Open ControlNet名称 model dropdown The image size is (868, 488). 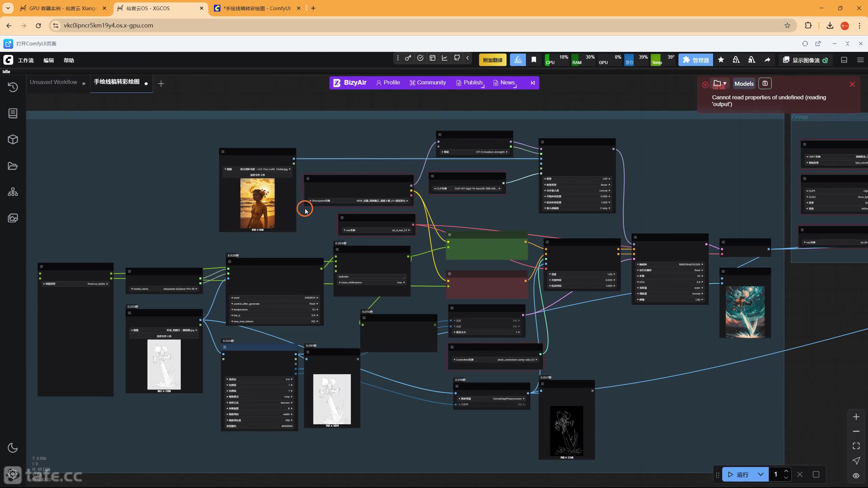[x=495, y=360]
